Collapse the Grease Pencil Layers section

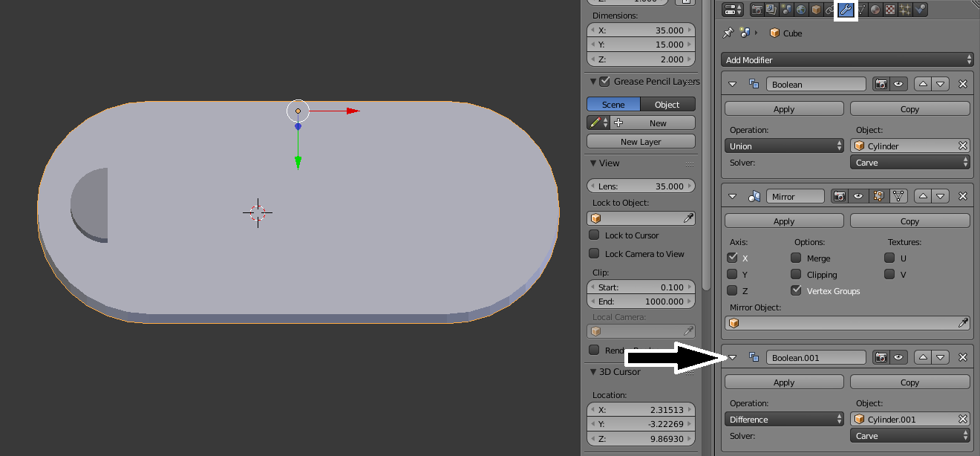click(x=593, y=81)
